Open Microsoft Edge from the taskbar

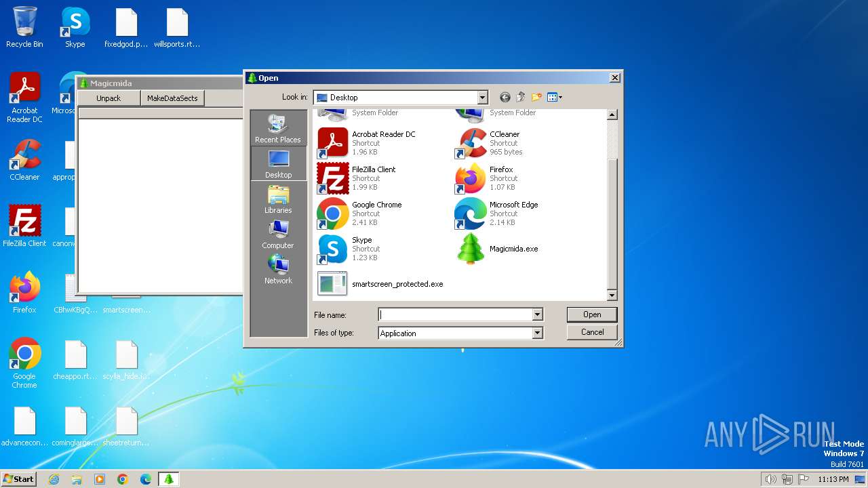click(146, 479)
